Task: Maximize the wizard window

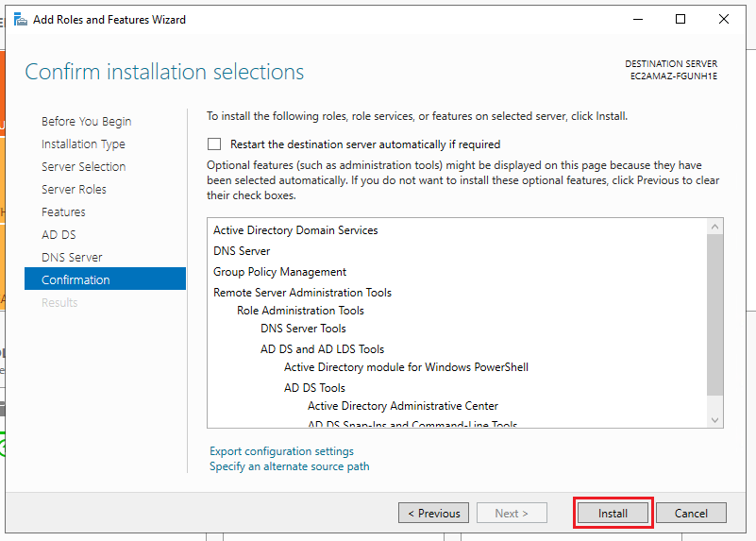Action: click(x=680, y=19)
